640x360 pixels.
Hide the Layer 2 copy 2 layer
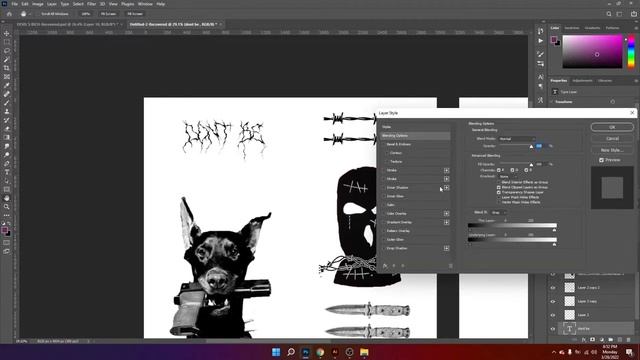(553, 288)
